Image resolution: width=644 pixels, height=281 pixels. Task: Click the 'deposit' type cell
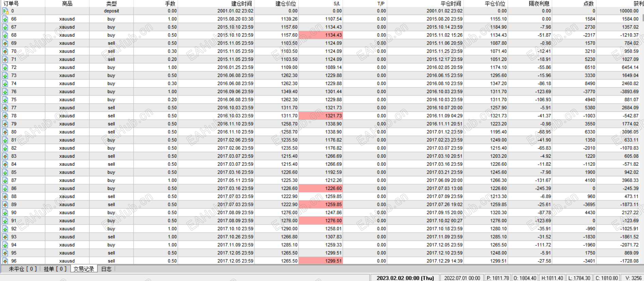(112, 11)
